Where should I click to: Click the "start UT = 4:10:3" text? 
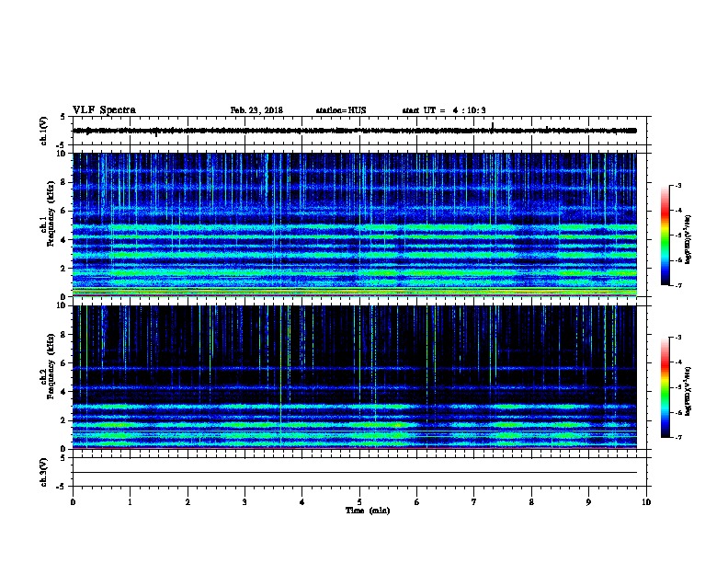444,110
